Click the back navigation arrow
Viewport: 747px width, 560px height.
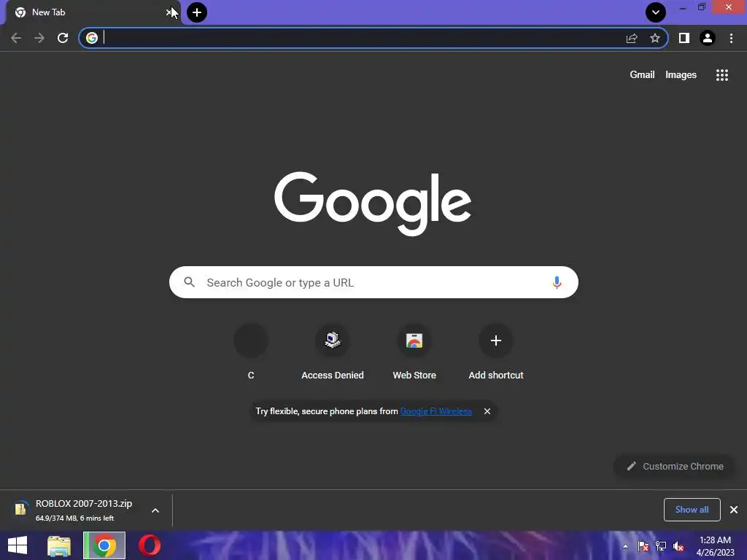point(16,38)
